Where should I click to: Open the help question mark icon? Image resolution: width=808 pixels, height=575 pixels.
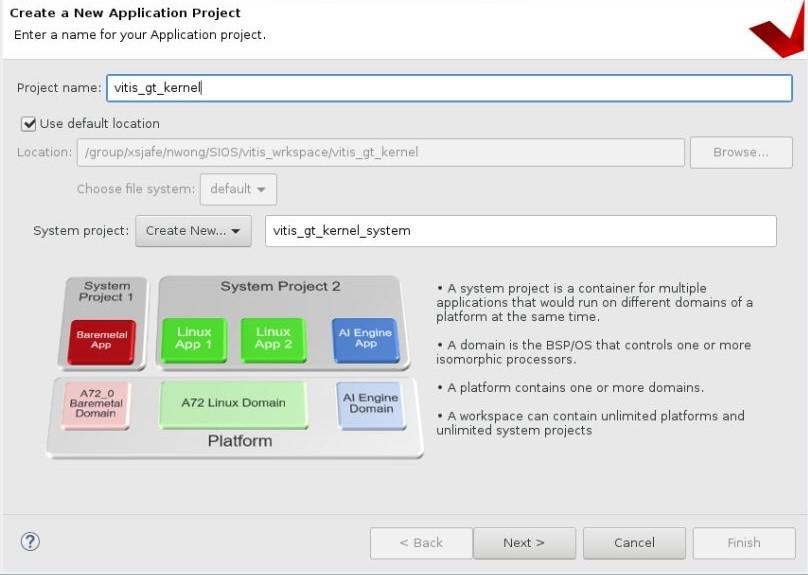[x=30, y=542]
